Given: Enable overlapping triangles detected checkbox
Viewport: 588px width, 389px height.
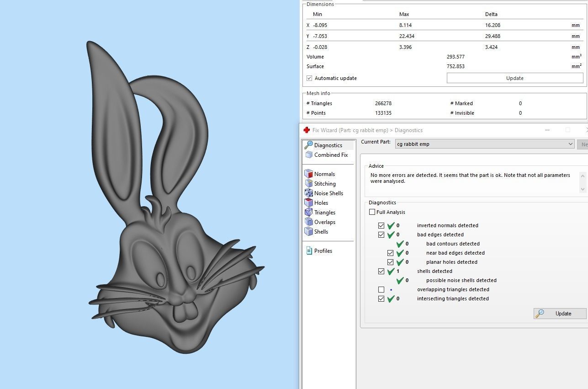Looking at the screenshot, I should (381, 289).
